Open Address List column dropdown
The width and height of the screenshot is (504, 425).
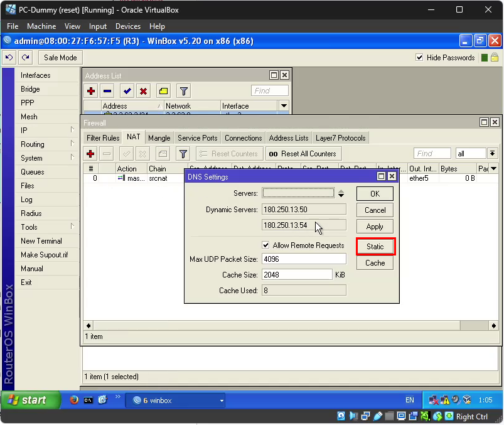(x=284, y=105)
